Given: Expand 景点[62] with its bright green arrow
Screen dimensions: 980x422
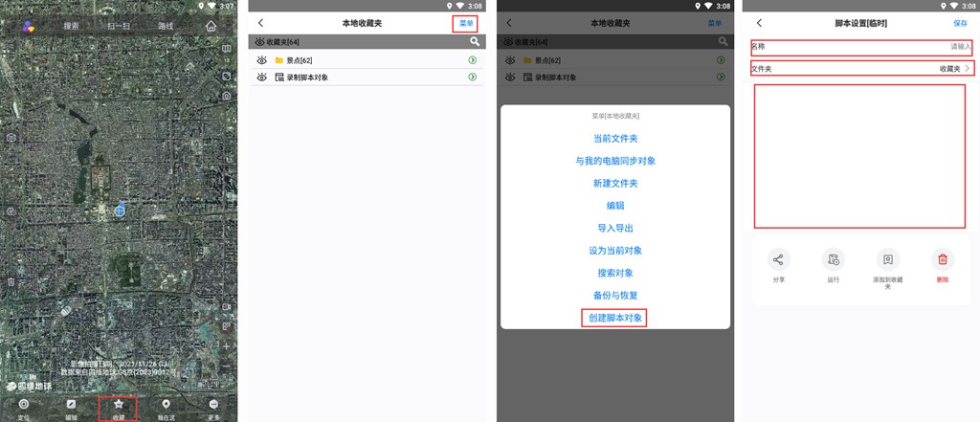Looking at the screenshot, I should click(473, 60).
